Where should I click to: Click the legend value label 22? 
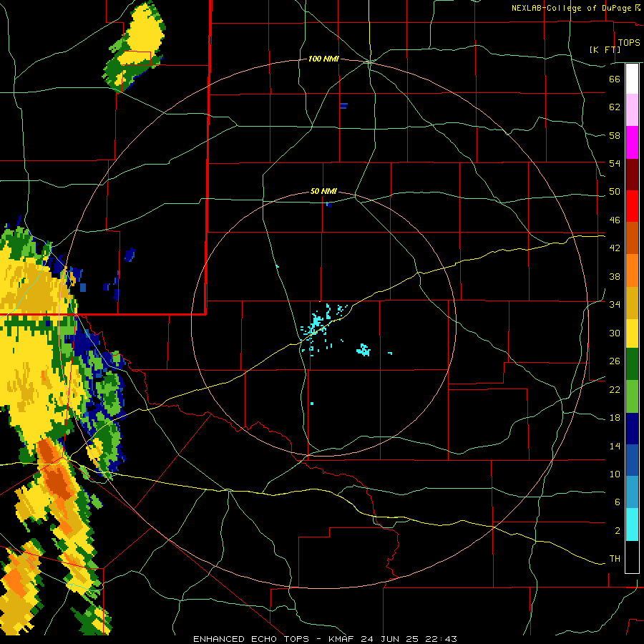[x=615, y=389]
